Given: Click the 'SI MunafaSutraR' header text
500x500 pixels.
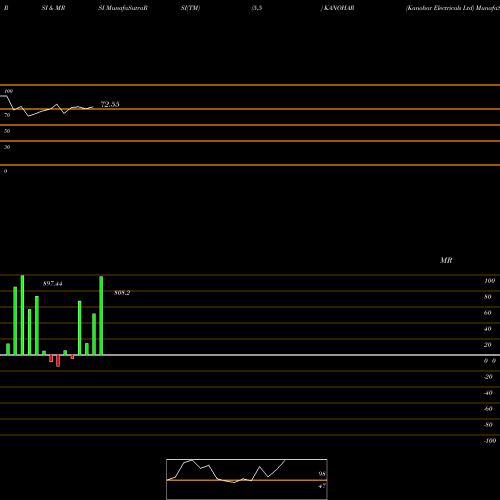Looking at the screenshot, I should [123, 8].
